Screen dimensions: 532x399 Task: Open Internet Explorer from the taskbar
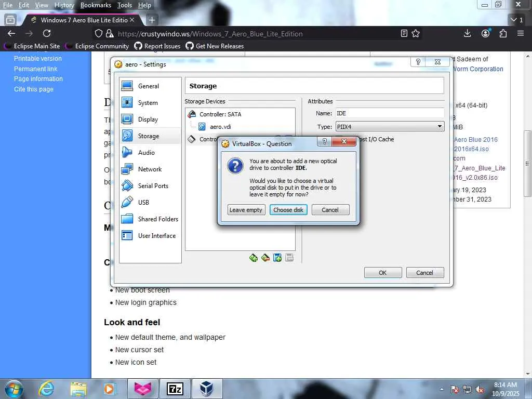[x=46, y=389]
